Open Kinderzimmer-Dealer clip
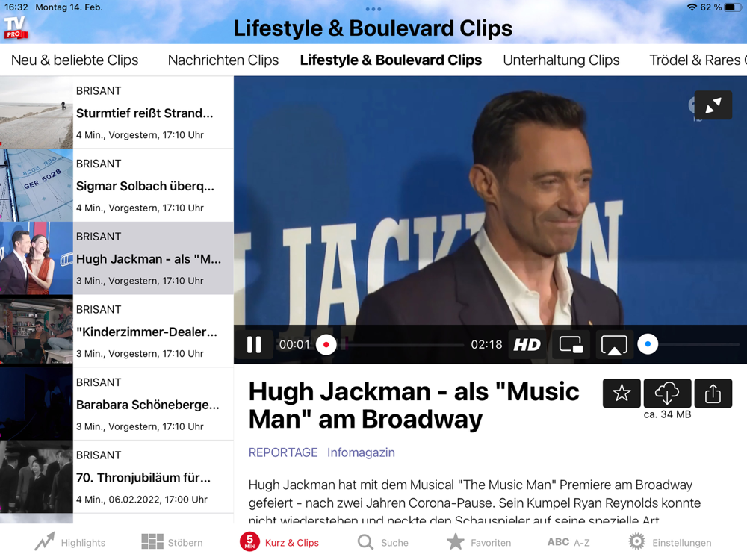The image size is (747, 560). 117,331
